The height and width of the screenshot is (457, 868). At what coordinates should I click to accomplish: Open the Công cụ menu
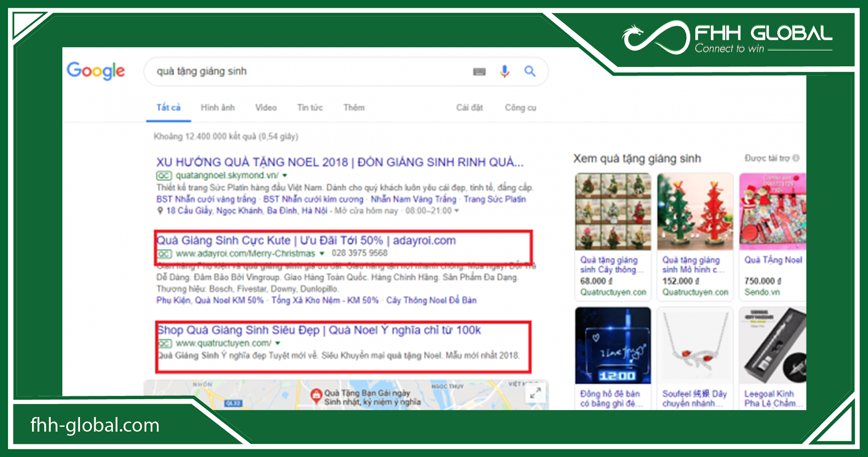click(x=520, y=107)
